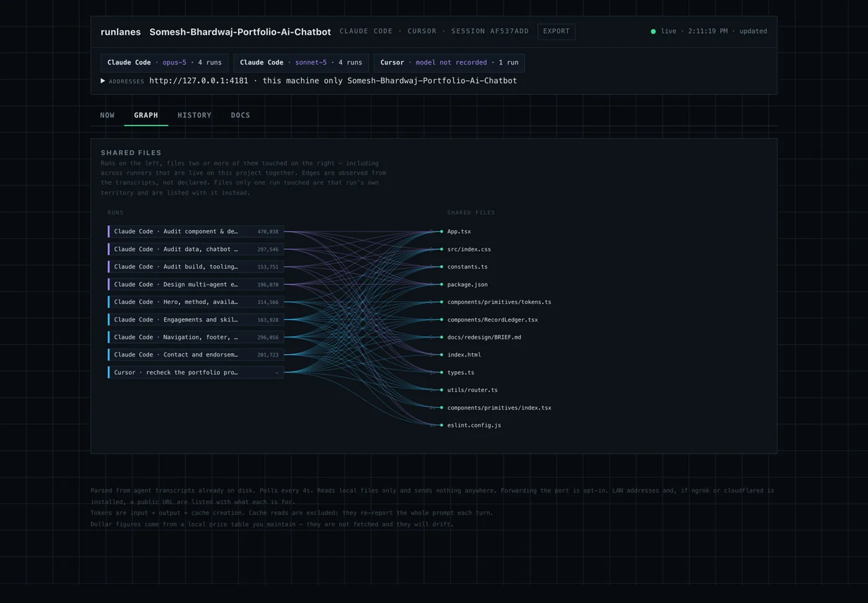Click the node dot beside eslint.config.js

441,425
